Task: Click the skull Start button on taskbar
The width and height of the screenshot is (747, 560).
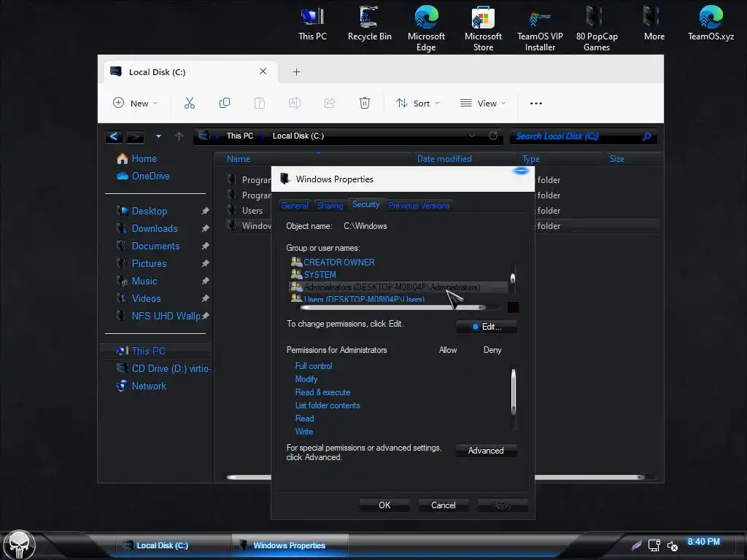Action: pyautogui.click(x=19, y=545)
